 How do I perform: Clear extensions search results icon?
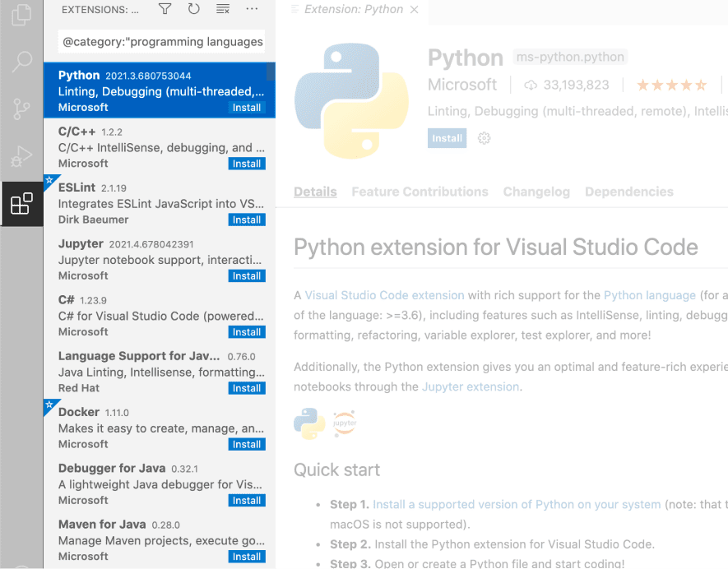(x=222, y=9)
